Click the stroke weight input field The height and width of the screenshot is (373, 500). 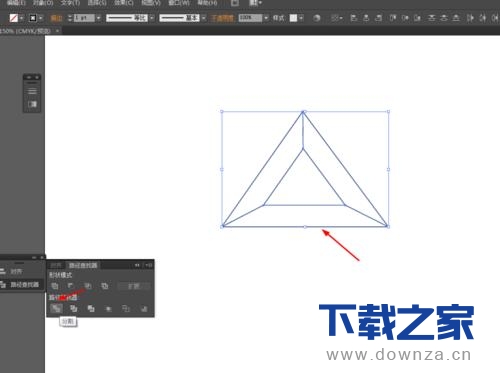(84, 18)
